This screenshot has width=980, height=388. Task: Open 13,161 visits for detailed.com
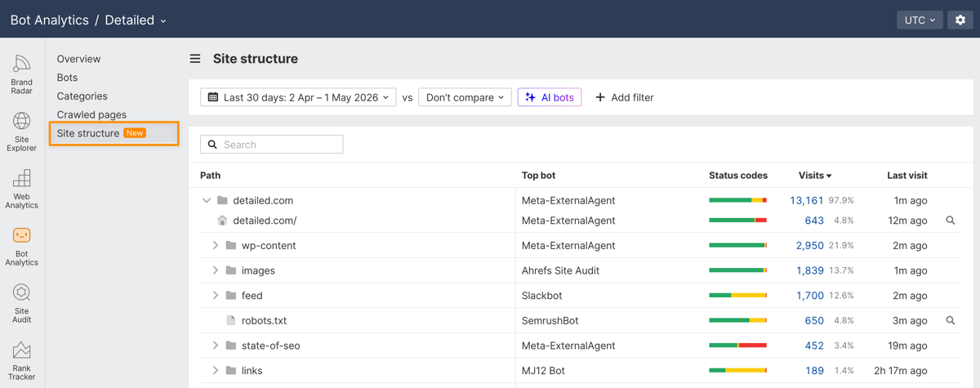(807, 200)
